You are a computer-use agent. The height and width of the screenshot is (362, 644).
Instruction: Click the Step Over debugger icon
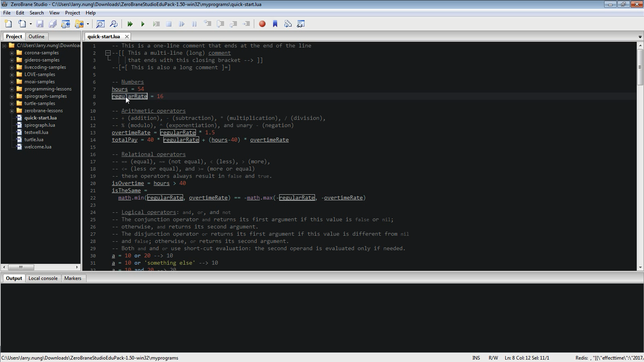220,24
